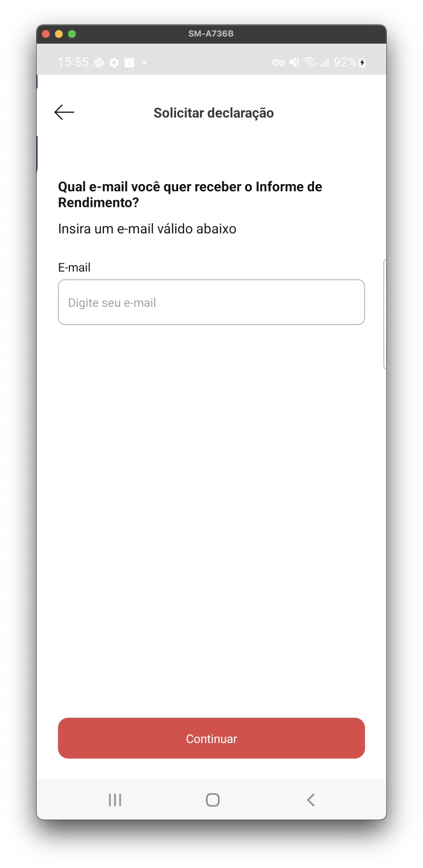Tap the battery charging icon
The image size is (423, 868).
coord(362,63)
